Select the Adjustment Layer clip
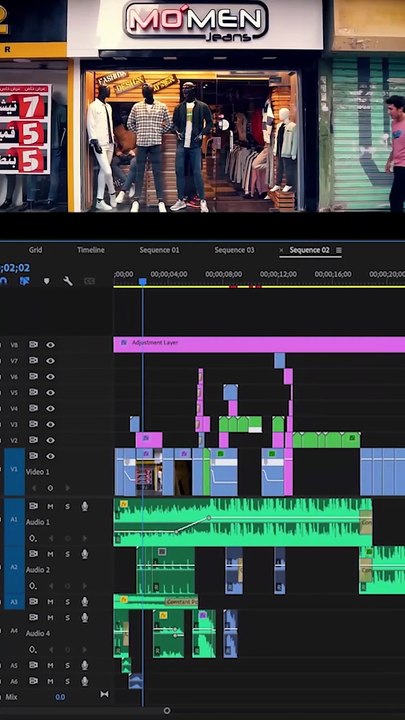Image resolution: width=405 pixels, height=720 pixels. (259, 344)
